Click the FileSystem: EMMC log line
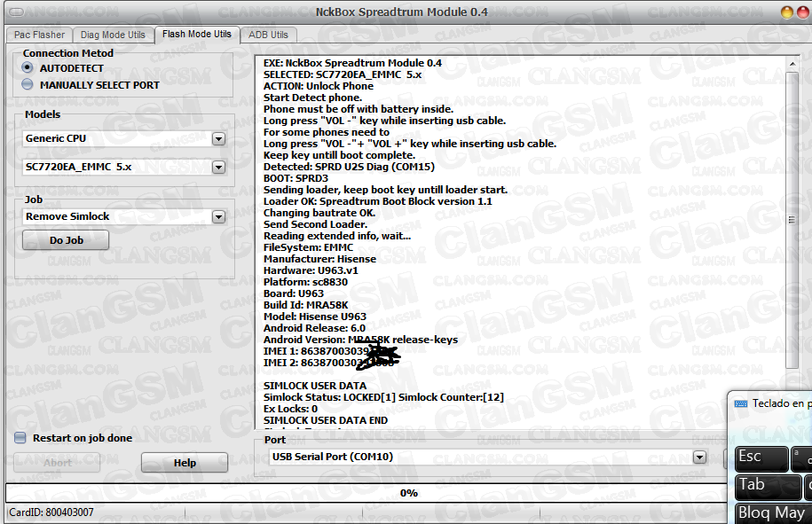This screenshot has width=812, height=524. point(309,247)
